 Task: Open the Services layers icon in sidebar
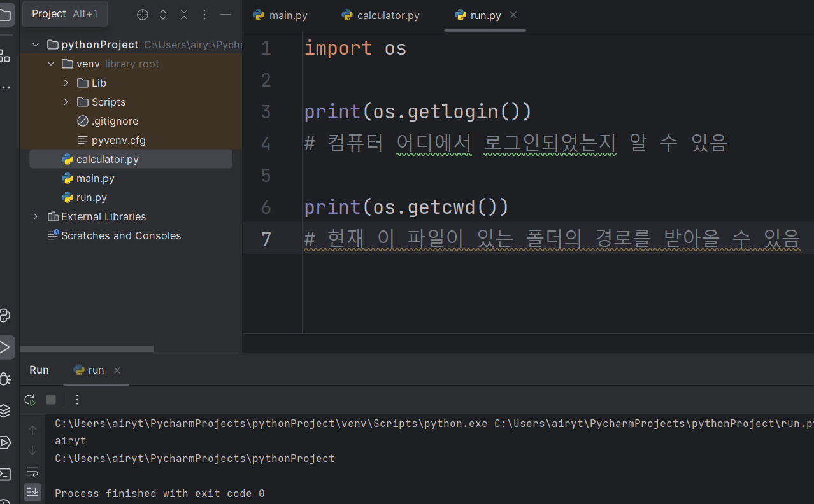point(4,411)
